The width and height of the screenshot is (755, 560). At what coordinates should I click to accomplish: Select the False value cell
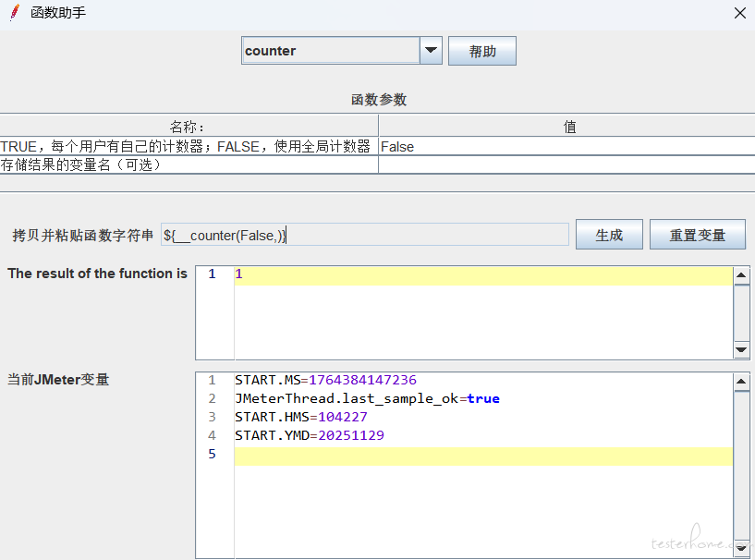(566, 146)
